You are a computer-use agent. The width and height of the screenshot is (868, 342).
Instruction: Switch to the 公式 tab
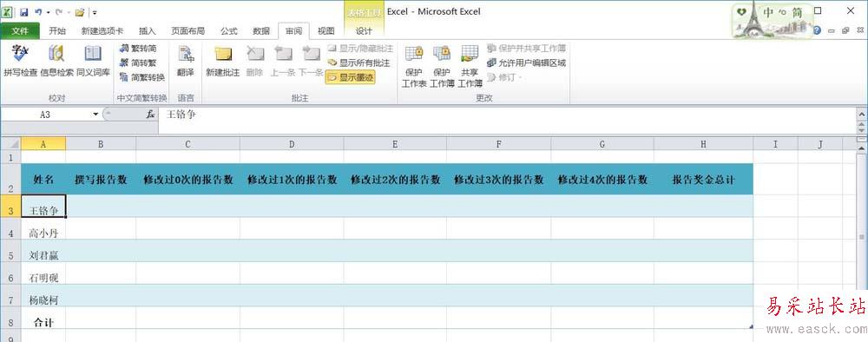tap(228, 31)
